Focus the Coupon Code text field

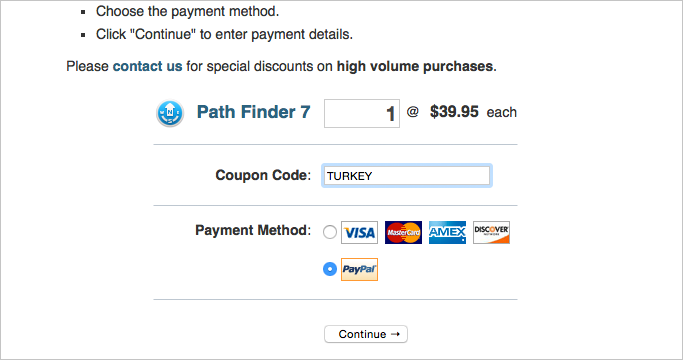click(x=407, y=176)
